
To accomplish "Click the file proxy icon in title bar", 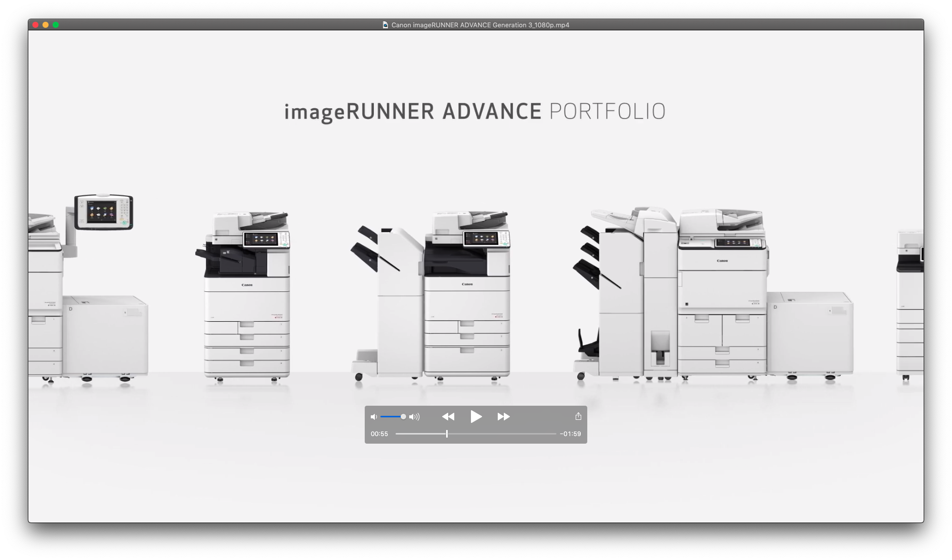I will tap(385, 25).
